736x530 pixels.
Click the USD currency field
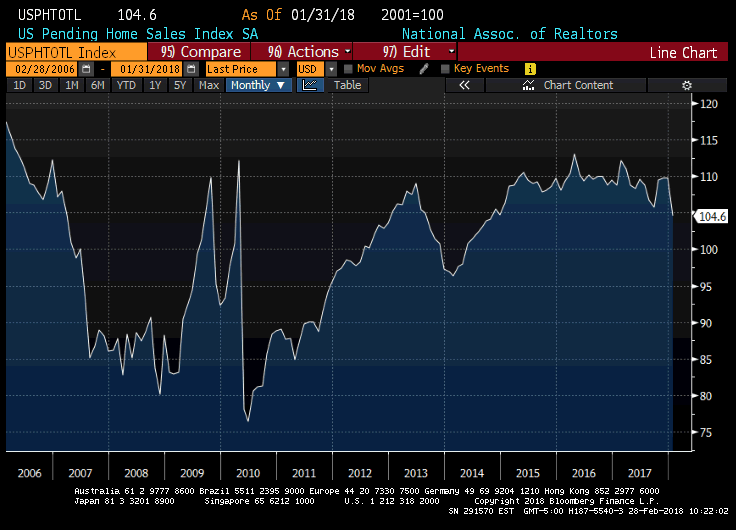pos(310,69)
